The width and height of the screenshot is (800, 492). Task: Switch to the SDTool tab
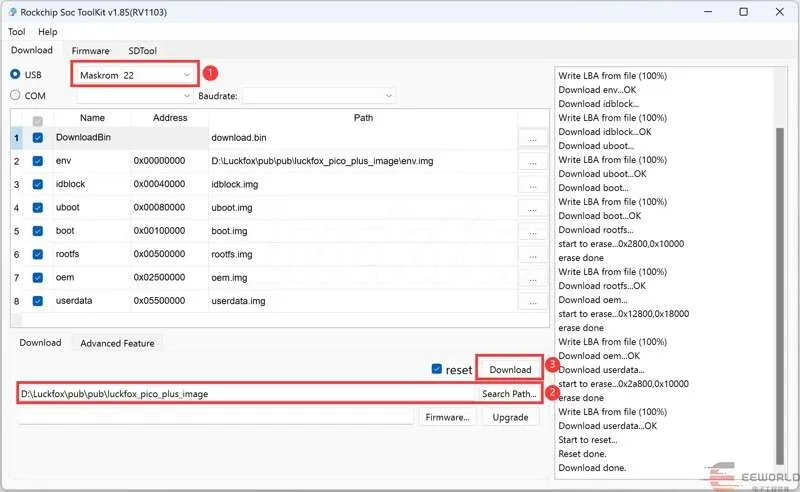(142, 51)
